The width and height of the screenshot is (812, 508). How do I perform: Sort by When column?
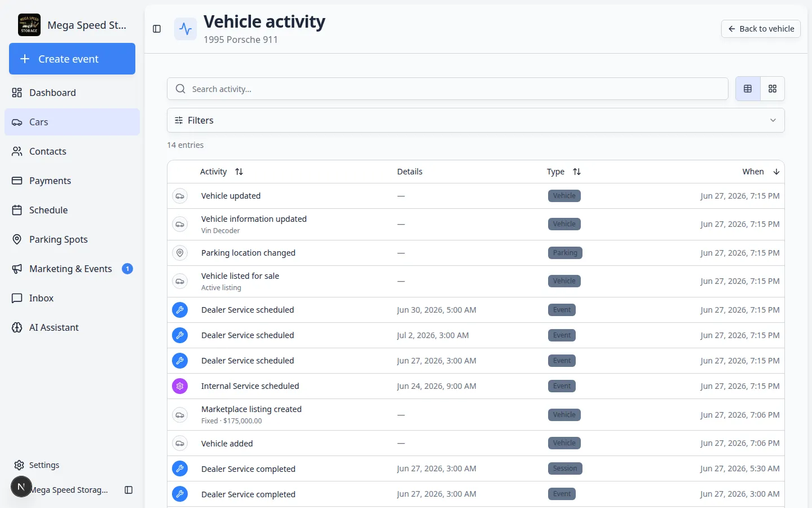pyautogui.click(x=761, y=172)
